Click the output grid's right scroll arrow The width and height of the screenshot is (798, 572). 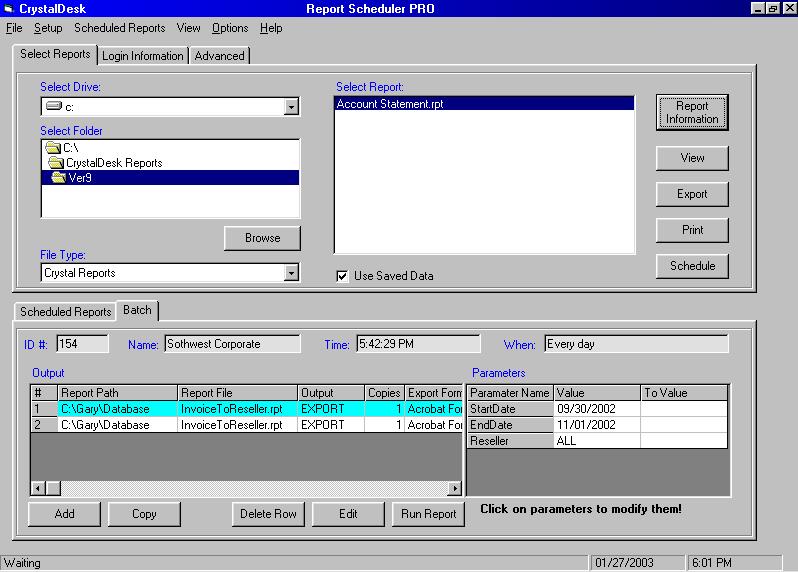point(455,488)
